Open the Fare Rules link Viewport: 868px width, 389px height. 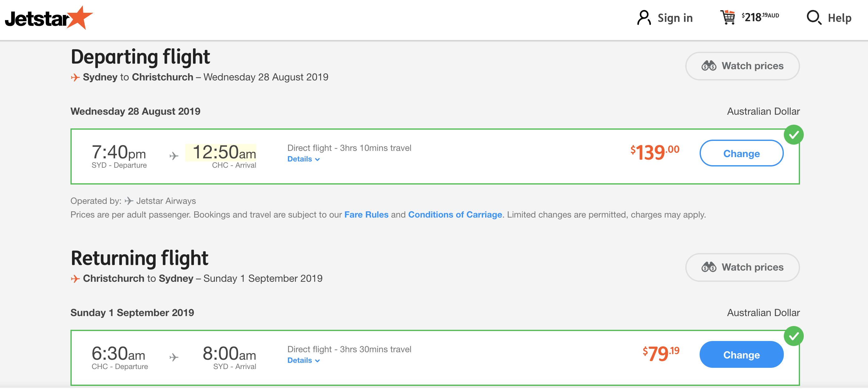coord(366,215)
